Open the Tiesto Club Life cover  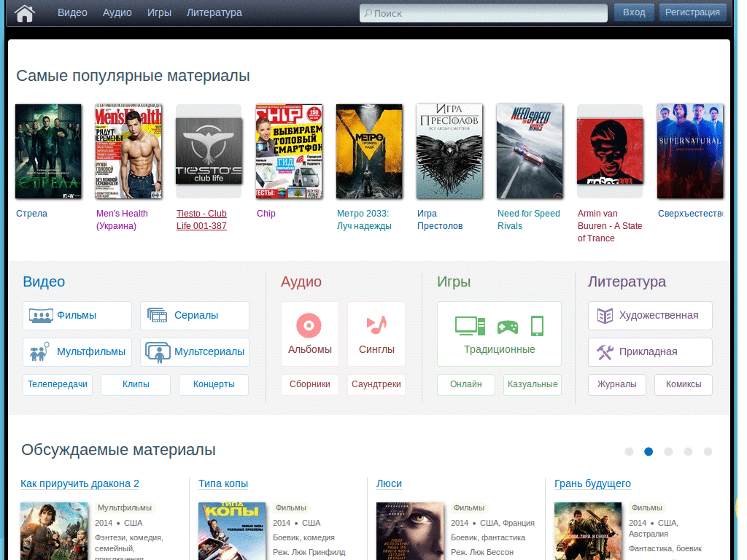point(209,152)
